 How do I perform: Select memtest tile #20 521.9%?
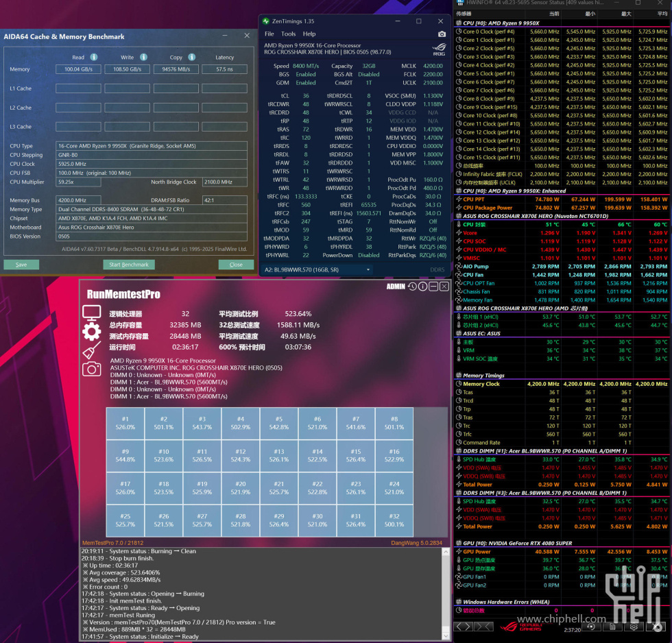point(241,488)
